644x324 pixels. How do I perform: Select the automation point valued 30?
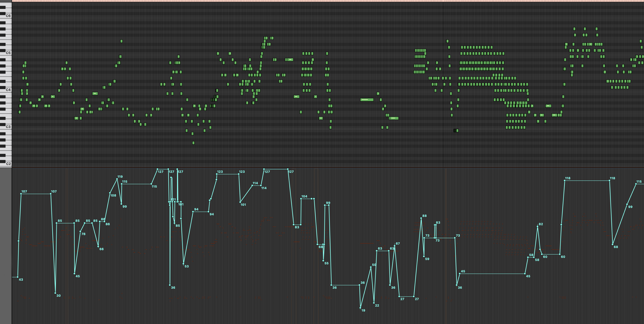[x=55, y=293]
